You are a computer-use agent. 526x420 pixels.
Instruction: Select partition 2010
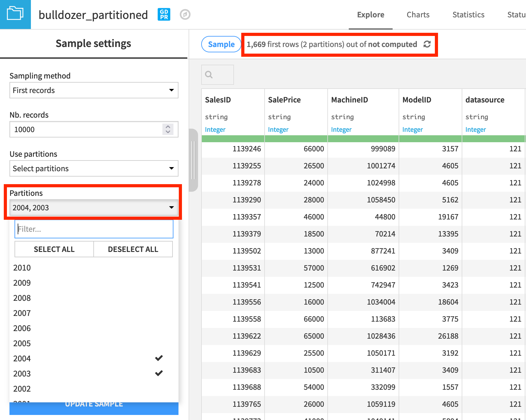94,268
